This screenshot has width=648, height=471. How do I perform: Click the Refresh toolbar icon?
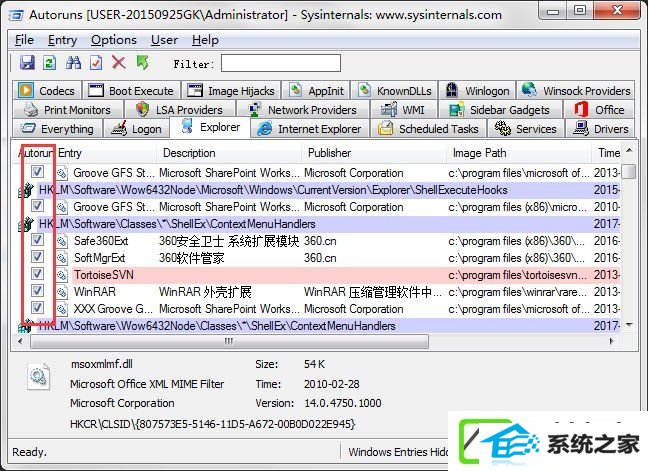click(50, 63)
